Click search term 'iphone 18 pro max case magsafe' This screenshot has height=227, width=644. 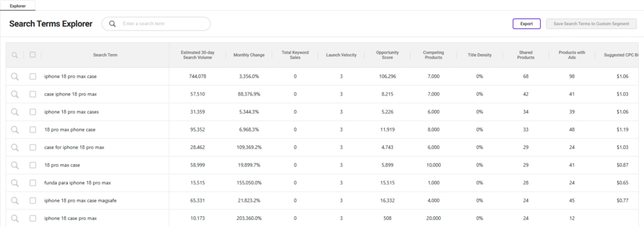coord(80,201)
